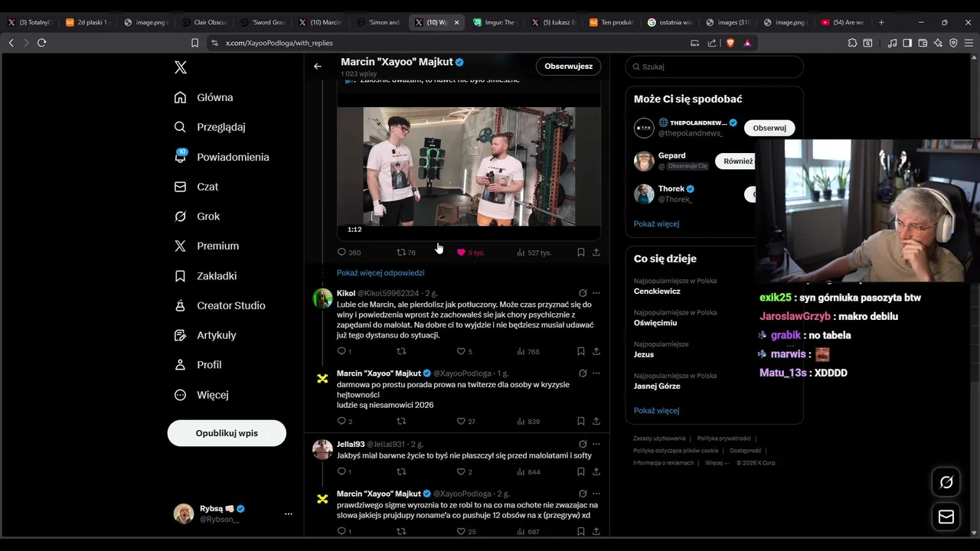This screenshot has height=551, width=980.
Task: Click the Brave Shields lion icon
Action: click(730, 43)
